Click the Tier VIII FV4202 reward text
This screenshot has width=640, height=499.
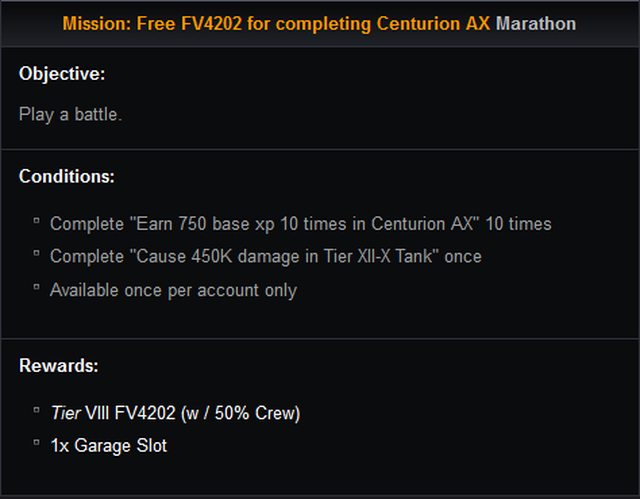176,413
